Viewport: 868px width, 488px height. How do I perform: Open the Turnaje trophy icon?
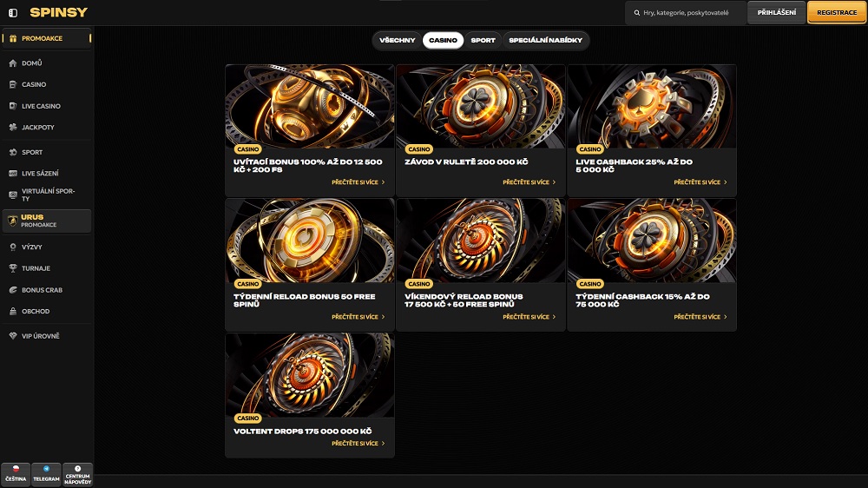pyautogui.click(x=13, y=268)
